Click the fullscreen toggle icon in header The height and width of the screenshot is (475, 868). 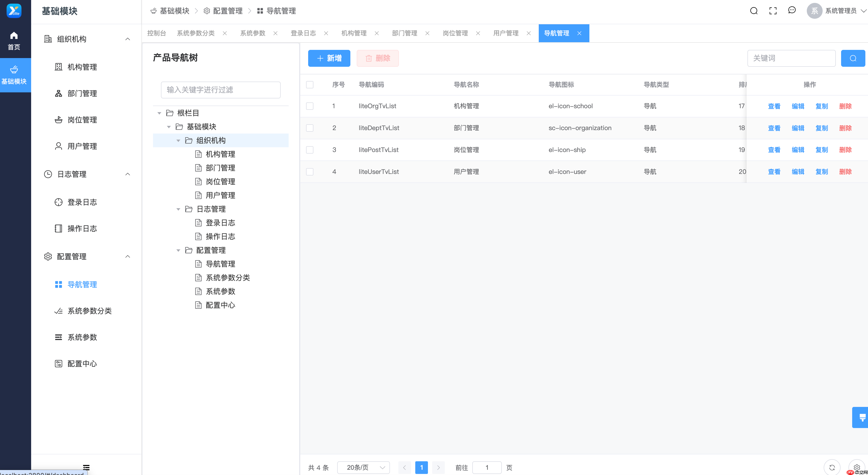pos(773,11)
